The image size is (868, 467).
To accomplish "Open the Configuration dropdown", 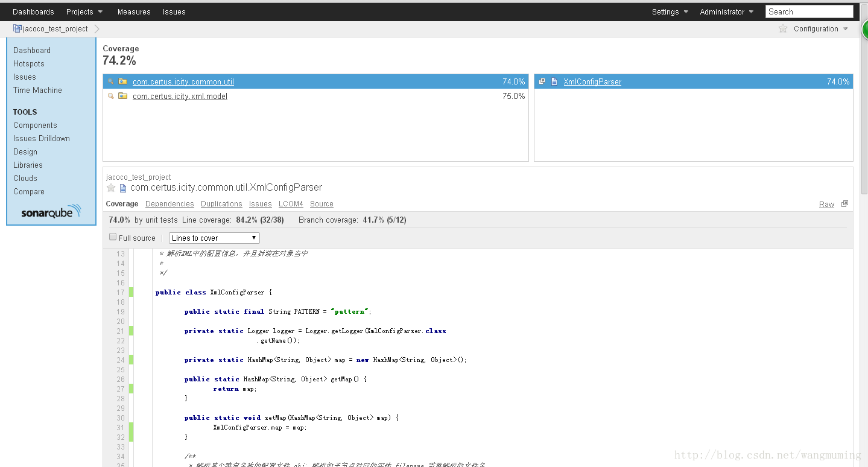I will pyautogui.click(x=821, y=28).
